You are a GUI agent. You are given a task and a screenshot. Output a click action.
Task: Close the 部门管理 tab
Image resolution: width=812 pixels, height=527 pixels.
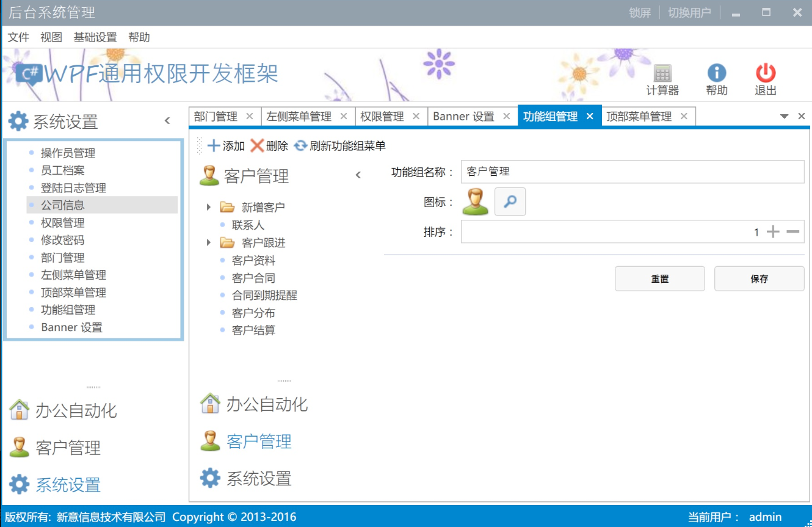point(249,116)
